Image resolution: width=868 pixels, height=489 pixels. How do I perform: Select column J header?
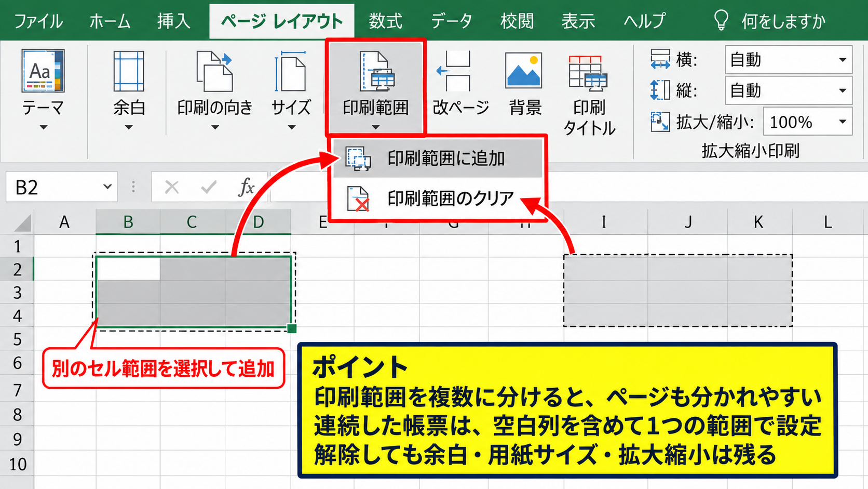pos(688,222)
